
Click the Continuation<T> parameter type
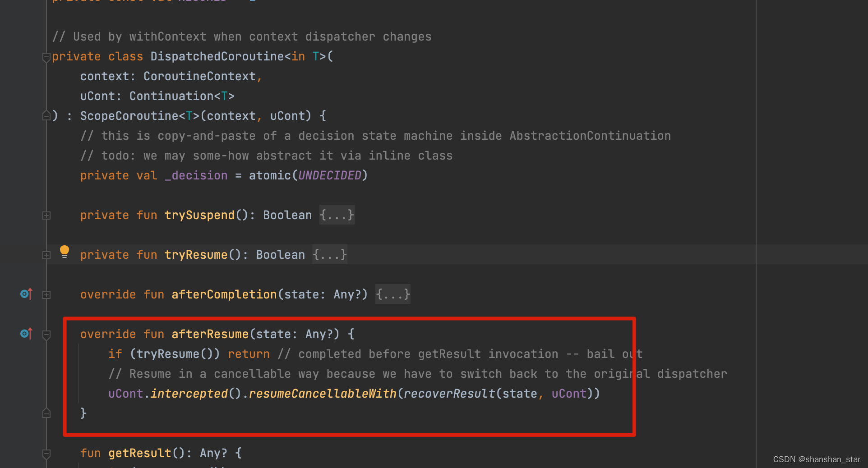pos(182,96)
